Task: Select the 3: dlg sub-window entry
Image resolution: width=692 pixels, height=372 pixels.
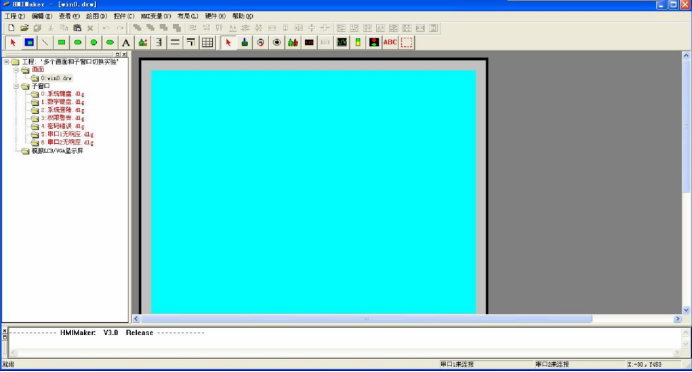Action: click(62, 118)
